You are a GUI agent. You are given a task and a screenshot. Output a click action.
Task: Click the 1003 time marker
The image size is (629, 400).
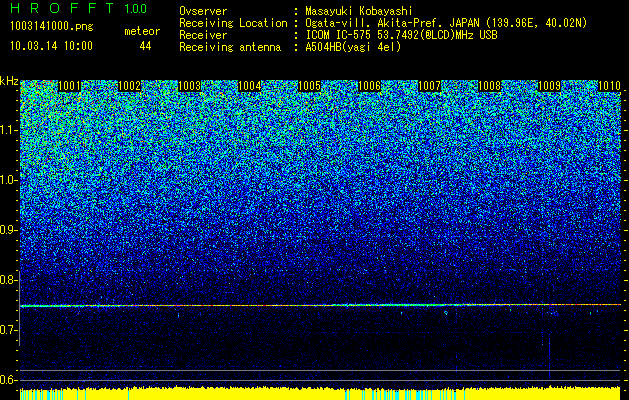click(189, 86)
